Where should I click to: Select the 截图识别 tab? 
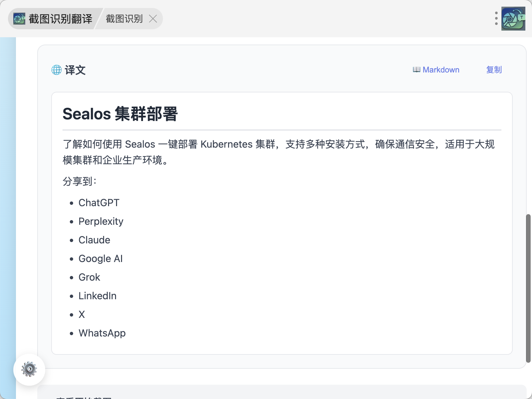coord(124,19)
